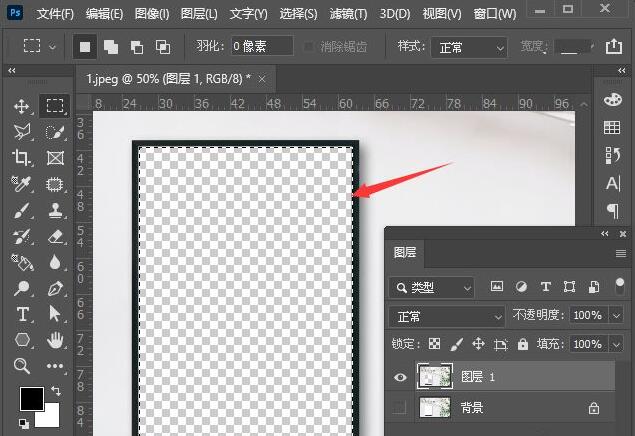635x436 pixels.
Task: Select the Horizontal Type tool
Action: (x=22, y=314)
